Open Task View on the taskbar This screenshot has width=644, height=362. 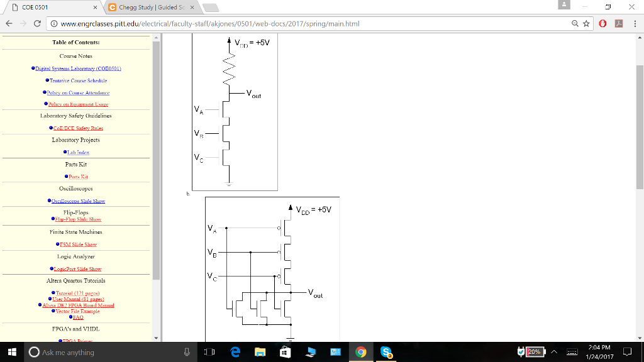click(209, 352)
